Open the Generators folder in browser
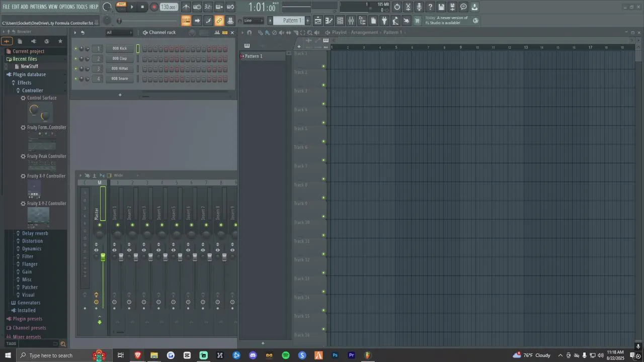 [x=29, y=303]
